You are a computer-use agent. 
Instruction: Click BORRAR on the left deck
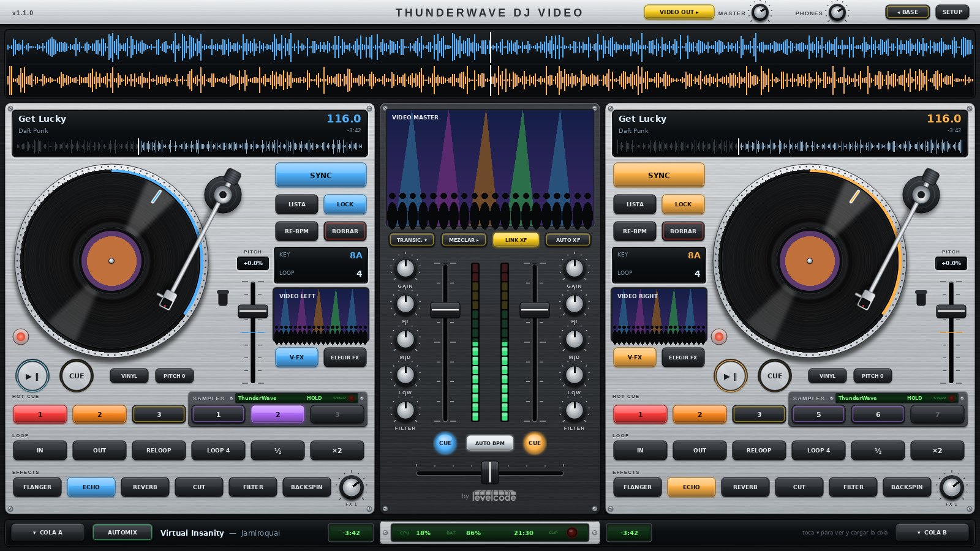(345, 231)
